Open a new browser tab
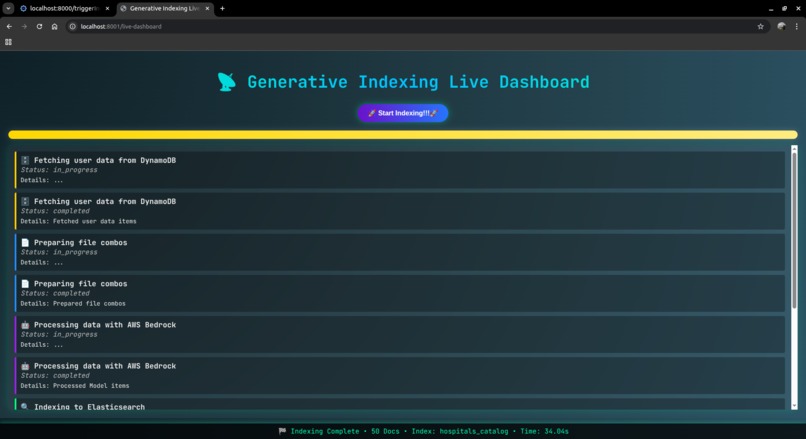 pyautogui.click(x=222, y=8)
